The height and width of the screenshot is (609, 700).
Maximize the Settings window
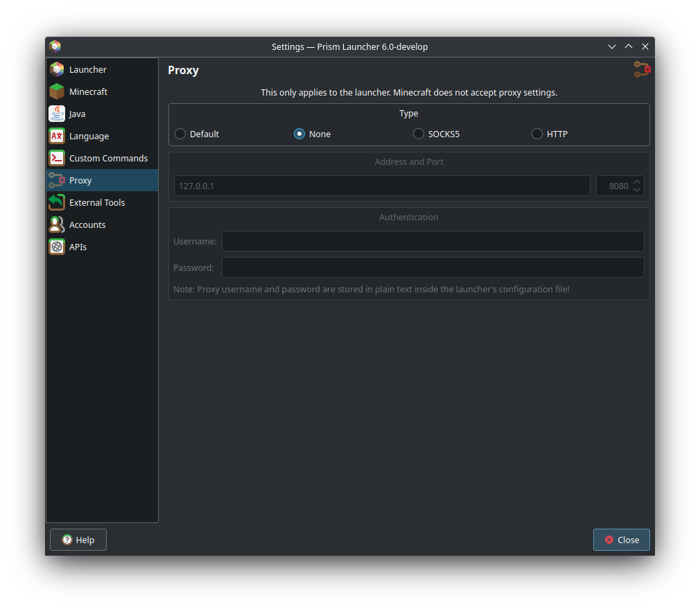(x=629, y=46)
